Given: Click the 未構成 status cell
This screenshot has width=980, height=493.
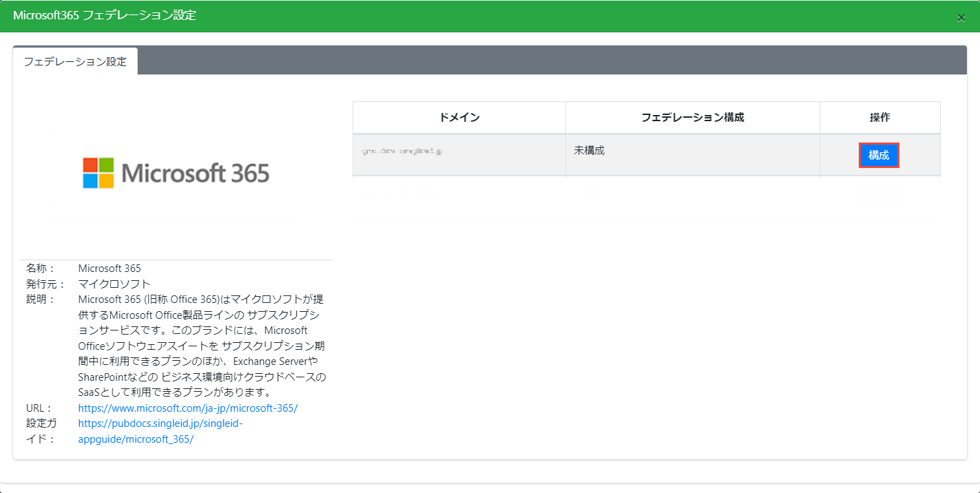Looking at the screenshot, I should pos(589,150).
